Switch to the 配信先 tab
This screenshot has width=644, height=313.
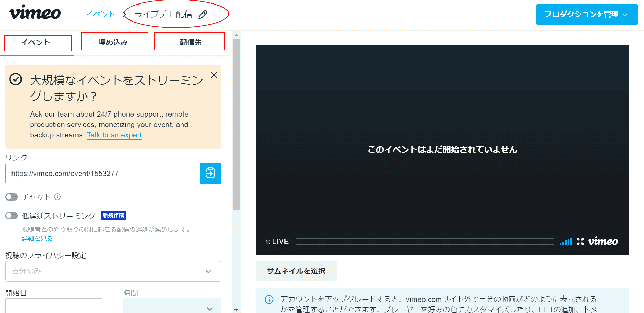(189, 42)
